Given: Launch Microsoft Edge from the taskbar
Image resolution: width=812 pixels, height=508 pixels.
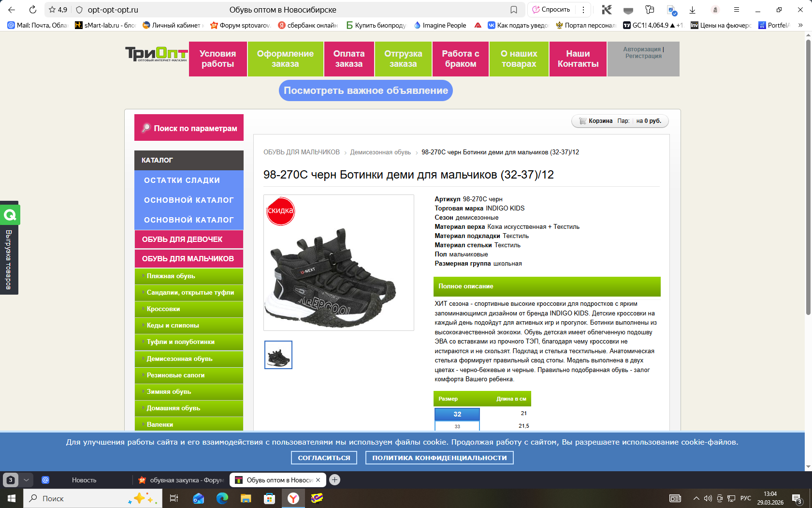Looking at the screenshot, I should pos(222,498).
